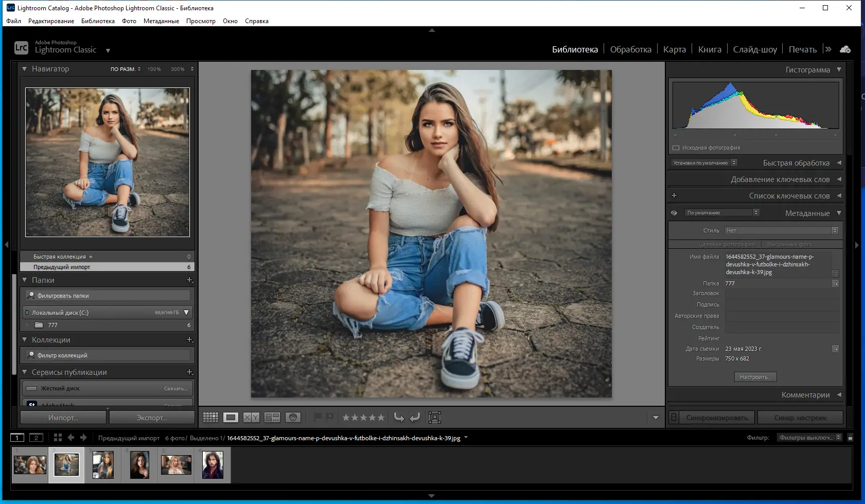Select the last thumbnail in the filmstrip
The width and height of the screenshot is (865, 504).
click(213, 464)
